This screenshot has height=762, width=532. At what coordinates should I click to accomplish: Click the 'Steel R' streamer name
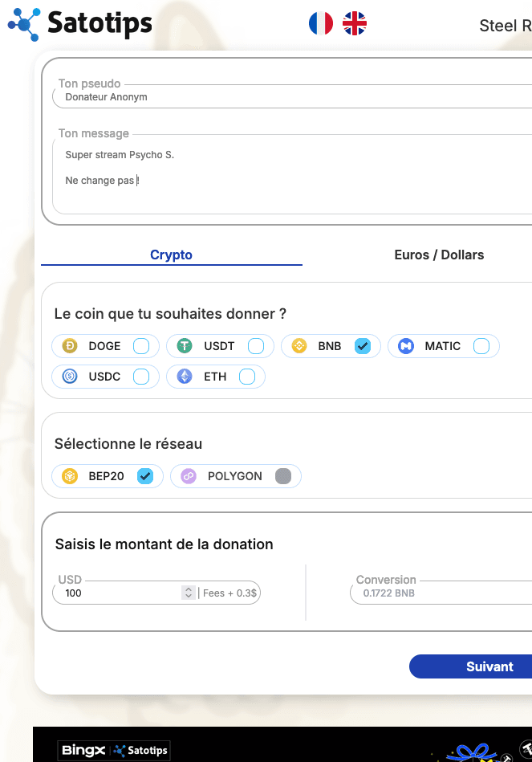[506, 25]
